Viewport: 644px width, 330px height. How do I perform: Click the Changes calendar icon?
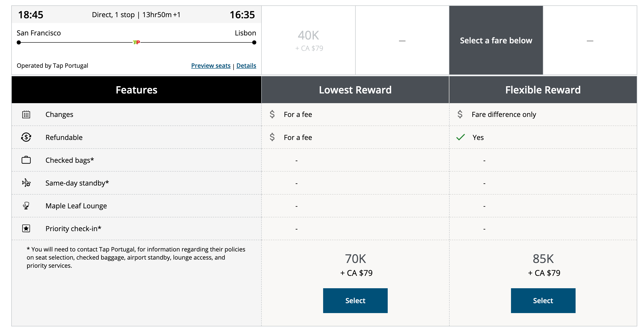tap(26, 114)
